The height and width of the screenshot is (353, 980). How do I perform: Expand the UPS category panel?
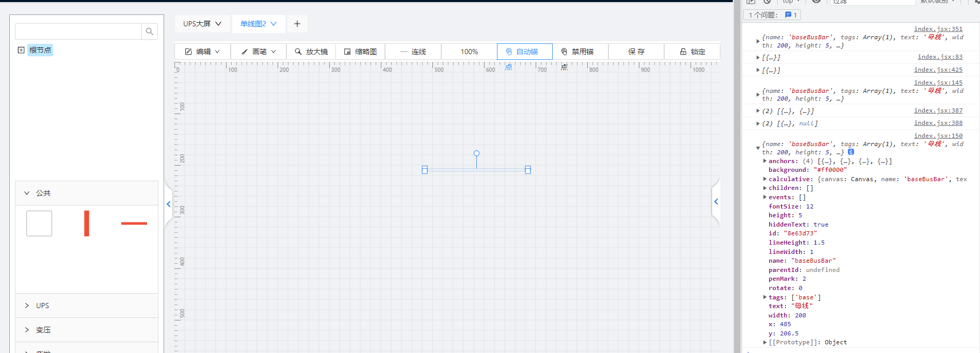click(x=87, y=306)
